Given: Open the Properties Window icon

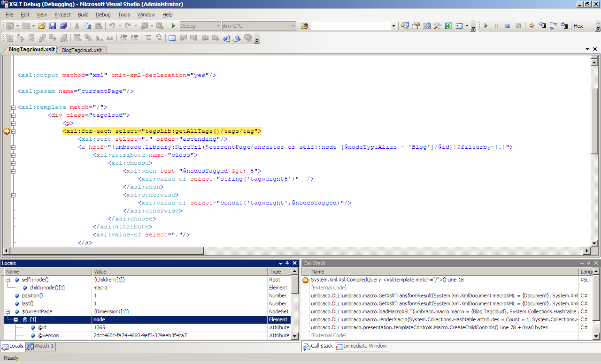Looking at the screenshot, I should [416, 26].
